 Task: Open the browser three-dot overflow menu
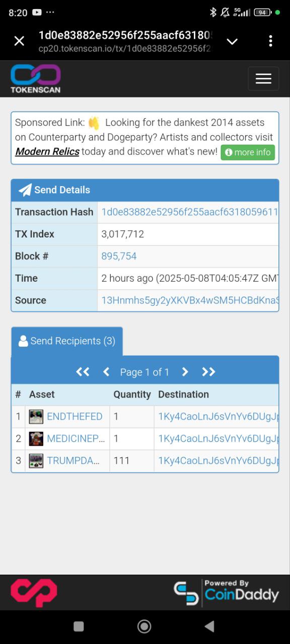click(x=271, y=41)
